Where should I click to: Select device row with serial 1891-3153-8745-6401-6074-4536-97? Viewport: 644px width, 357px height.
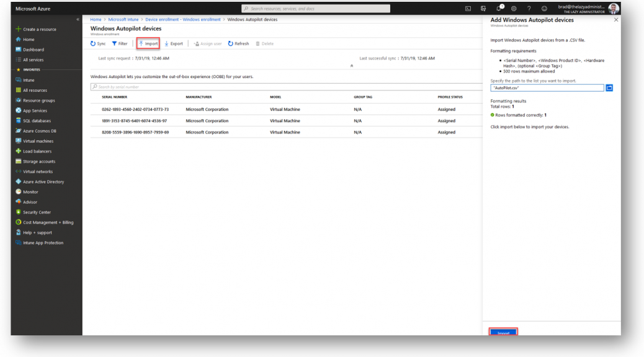(x=286, y=121)
